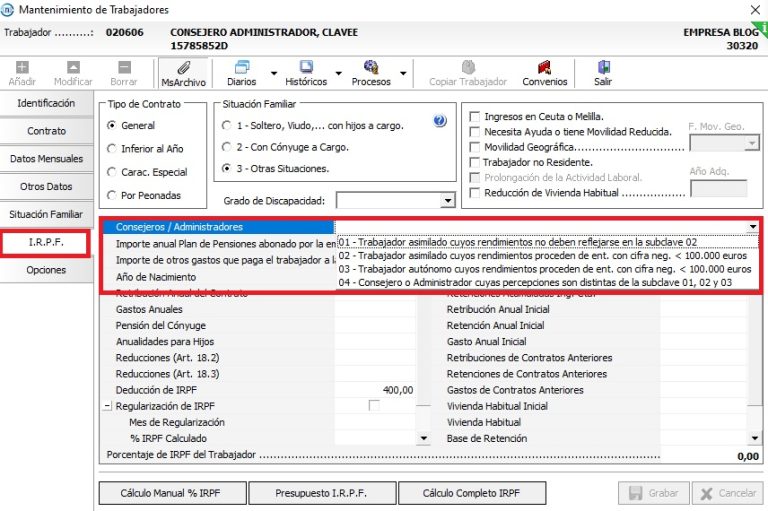The width and height of the screenshot is (768, 511).
Task: Open the F. Mov. Geo. date dropdown
Action: tap(752, 143)
